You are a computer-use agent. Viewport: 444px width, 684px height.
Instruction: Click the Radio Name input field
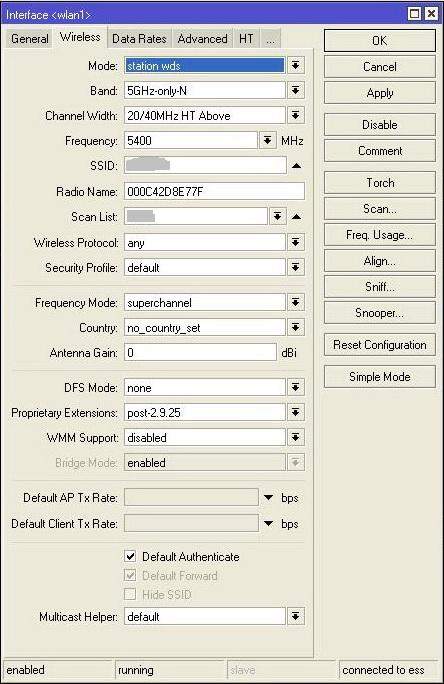tap(214, 192)
